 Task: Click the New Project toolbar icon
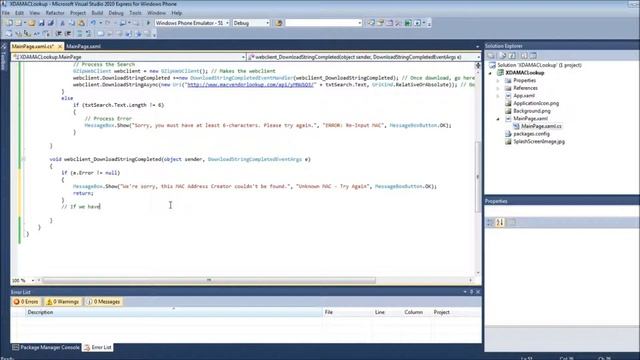pyautogui.click(x=9, y=23)
